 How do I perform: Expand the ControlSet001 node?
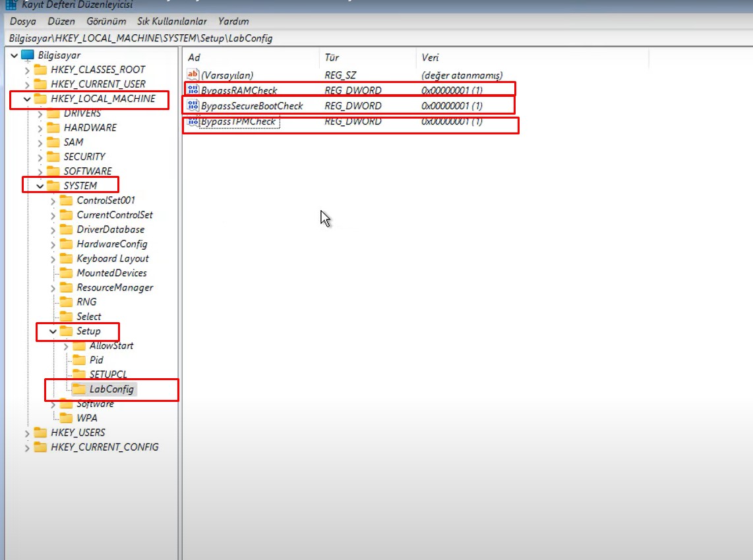tap(51, 200)
